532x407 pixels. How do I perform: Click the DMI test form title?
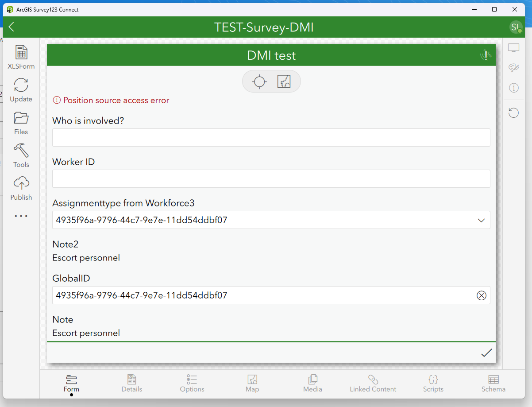(x=271, y=55)
